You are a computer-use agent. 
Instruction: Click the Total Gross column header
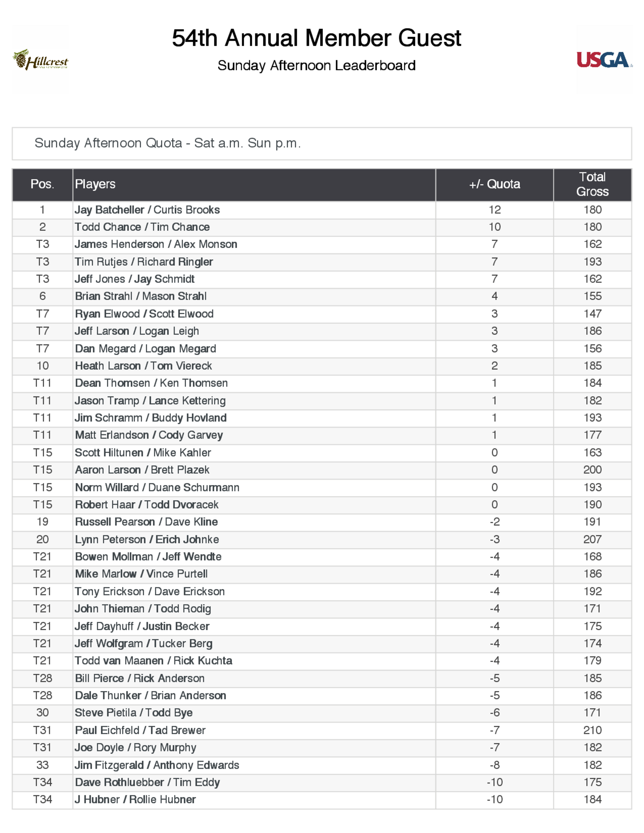click(592, 184)
